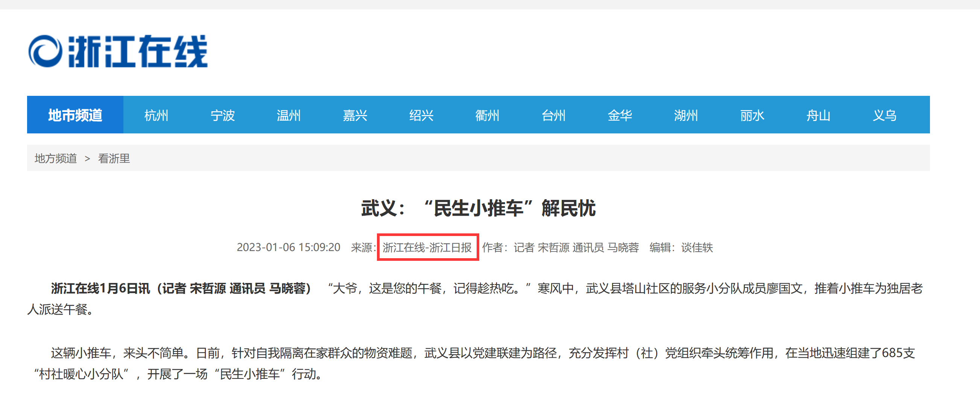Click the bold lead 浙江在线1月6日讯
The image size is (980, 404).
coord(100,289)
